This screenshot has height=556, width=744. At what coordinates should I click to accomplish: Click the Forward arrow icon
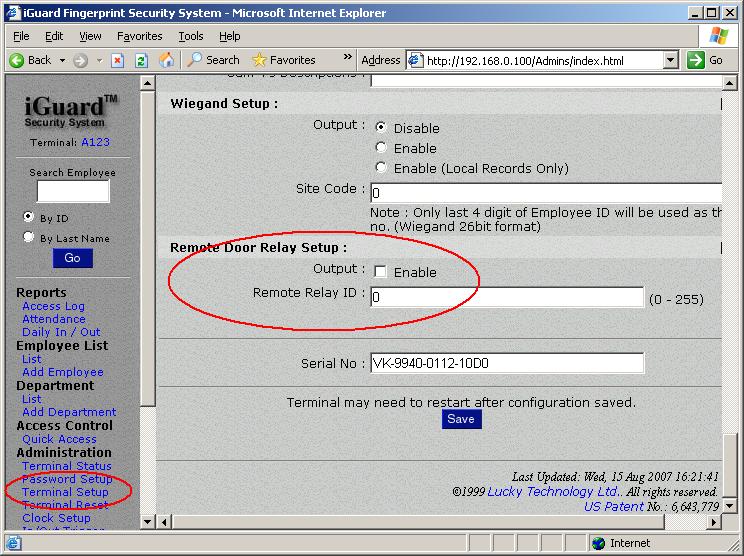click(80, 61)
